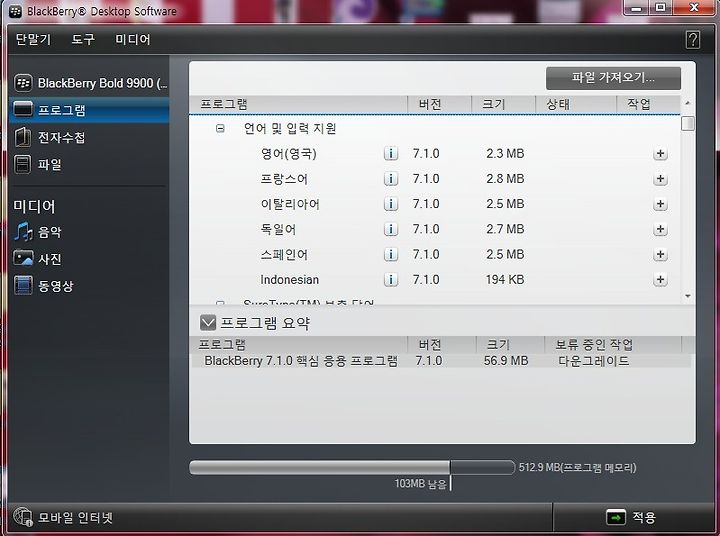
Task: Select BlackBerry Bold 9900 device entry
Action: point(89,83)
